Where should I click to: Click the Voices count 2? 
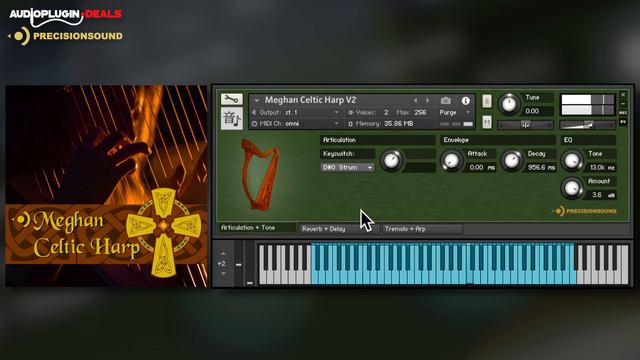(x=386, y=112)
